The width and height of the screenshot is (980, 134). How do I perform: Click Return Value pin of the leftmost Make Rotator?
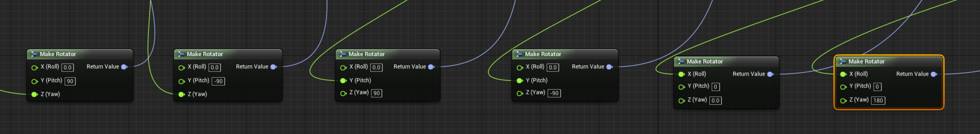point(124,67)
